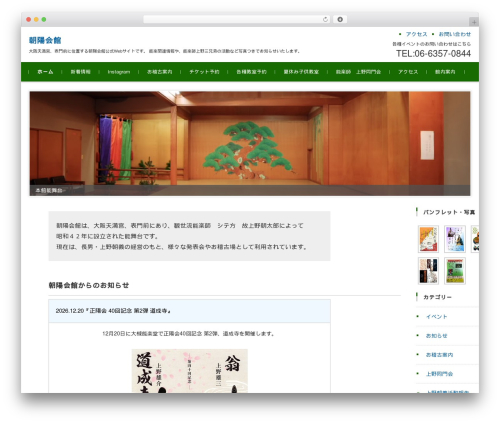The height and width of the screenshot is (423, 500).
Task: Open the purple-blue pamphlet thumbnail
Action: click(x=455, y=239)
